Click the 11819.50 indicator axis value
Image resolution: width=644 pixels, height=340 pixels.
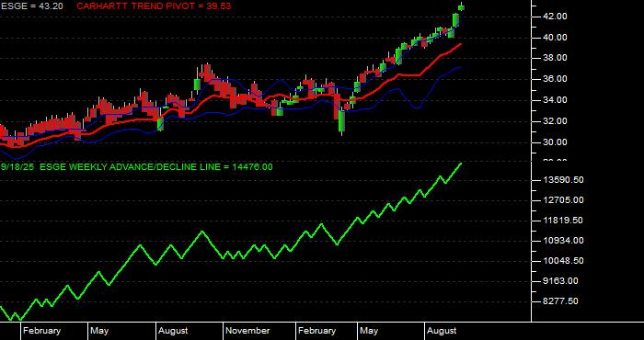563,221
